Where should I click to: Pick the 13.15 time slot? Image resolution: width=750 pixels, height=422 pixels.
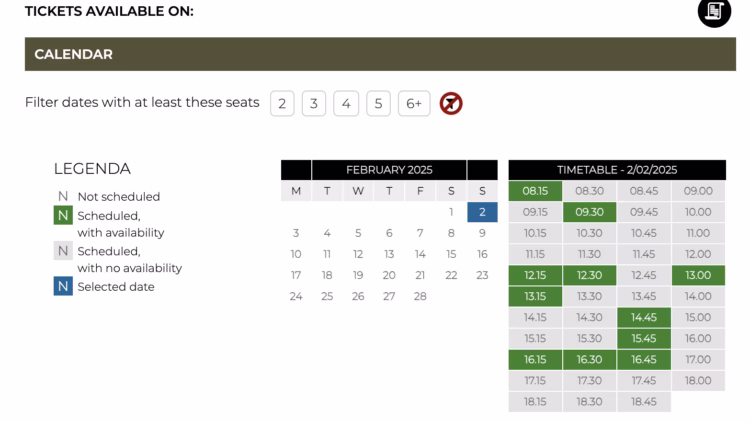(535, 296)
